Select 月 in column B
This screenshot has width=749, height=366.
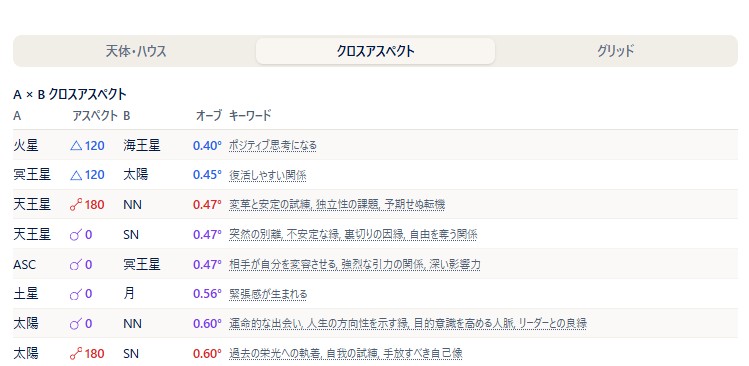pyautogui.click(x=129, y=294)
